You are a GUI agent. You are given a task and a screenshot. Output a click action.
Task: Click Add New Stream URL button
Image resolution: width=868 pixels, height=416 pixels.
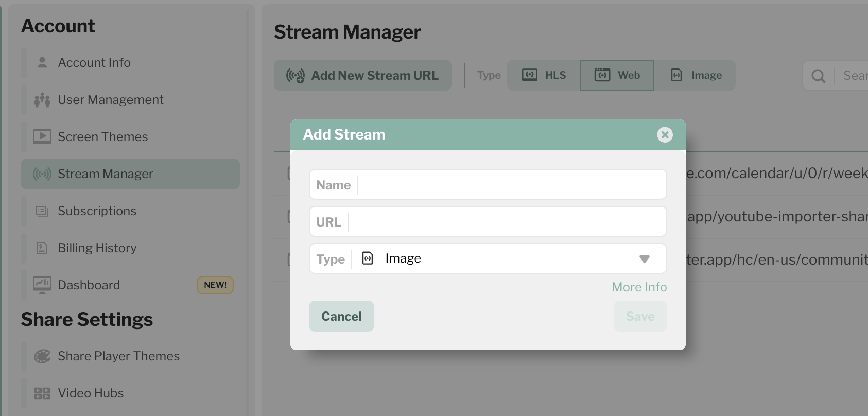(362, 75)
